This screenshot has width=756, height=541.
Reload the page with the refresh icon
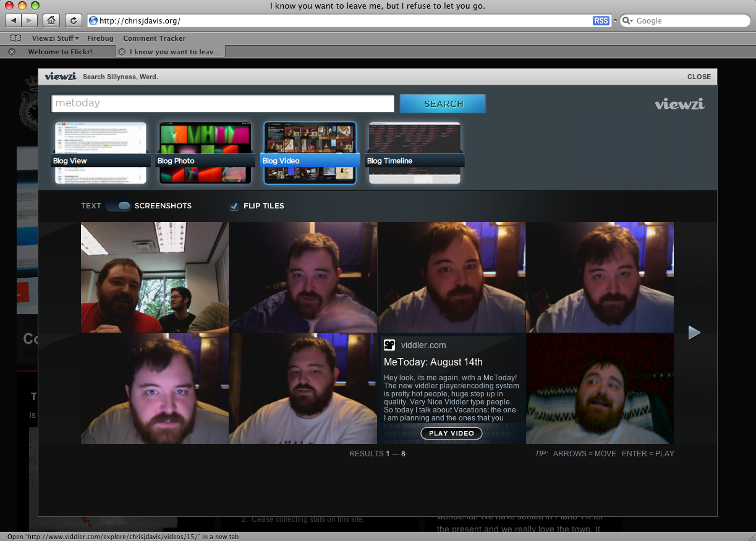(x=73, y=20)
